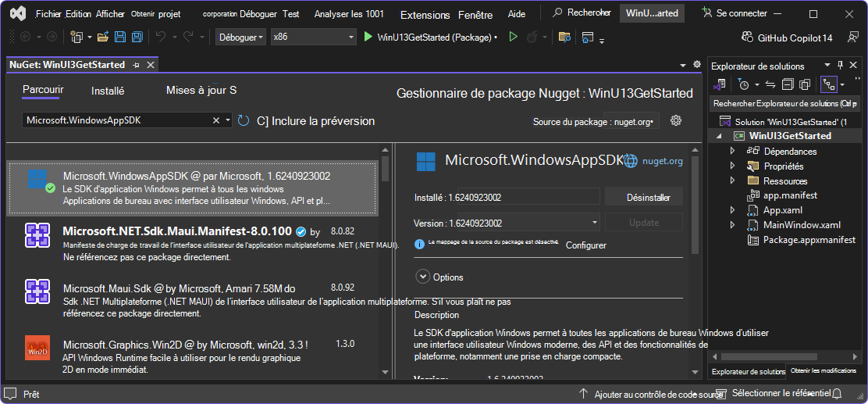
Task: Collapse the WinUI3GetStarted project node
Action: 719,136
